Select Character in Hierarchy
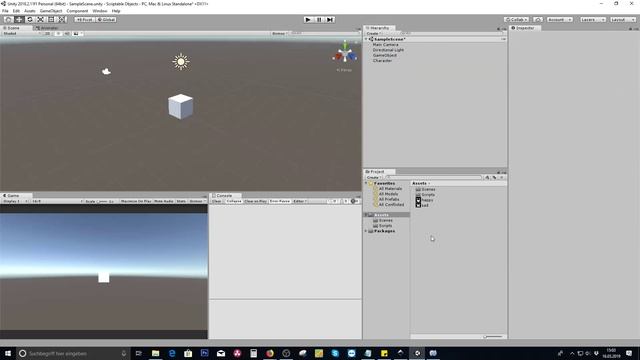The height and width of the screenshot is (360, 640). pos(382,60)
